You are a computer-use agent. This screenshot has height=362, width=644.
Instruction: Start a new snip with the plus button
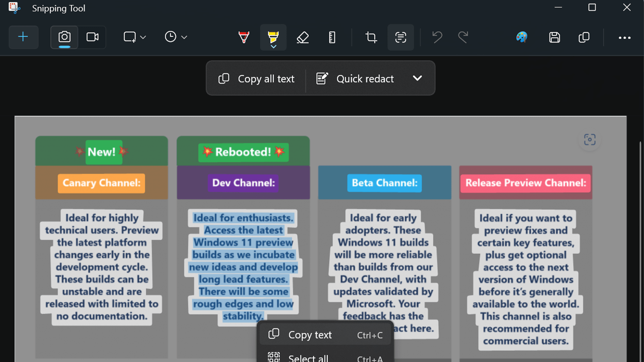23,37
